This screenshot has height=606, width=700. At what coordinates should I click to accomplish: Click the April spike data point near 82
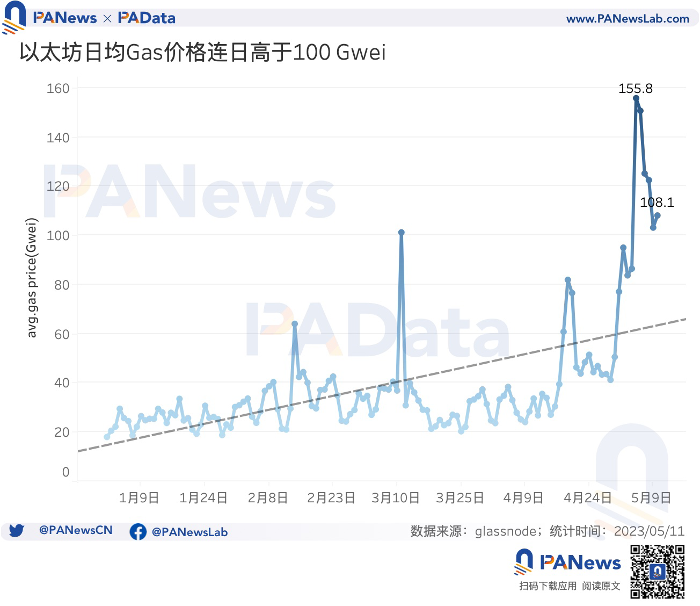pos(568,280)
